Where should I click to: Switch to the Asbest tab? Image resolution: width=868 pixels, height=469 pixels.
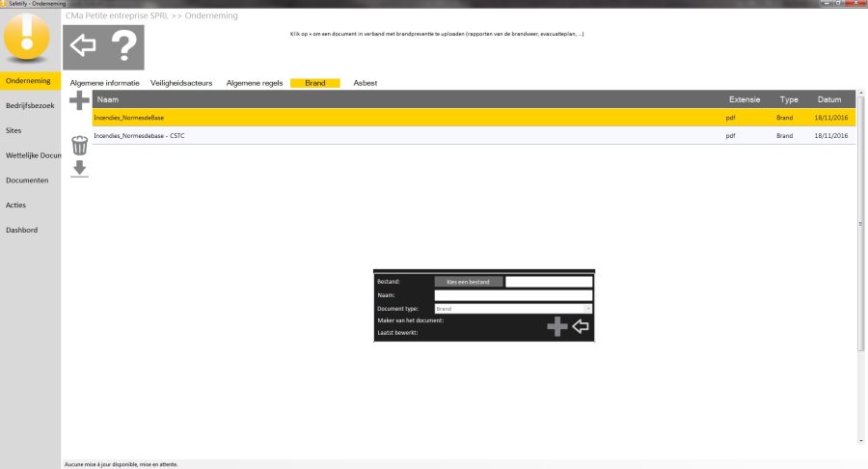click(x=366, y=83)
